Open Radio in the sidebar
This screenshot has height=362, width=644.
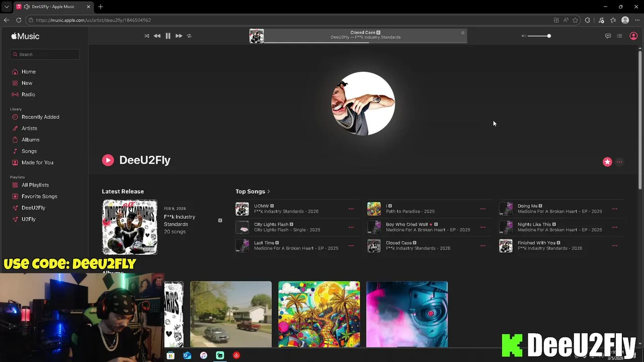[28, 95]
